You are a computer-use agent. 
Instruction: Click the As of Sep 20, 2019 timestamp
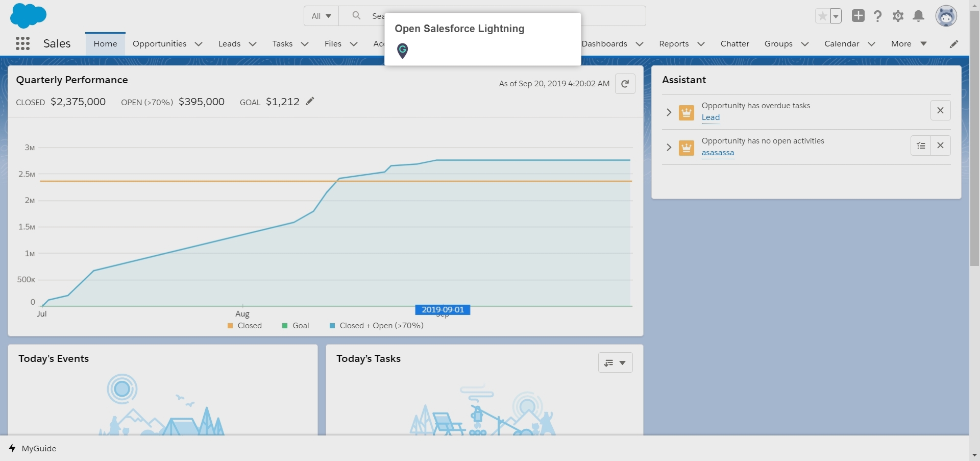(x=554, y=84)
